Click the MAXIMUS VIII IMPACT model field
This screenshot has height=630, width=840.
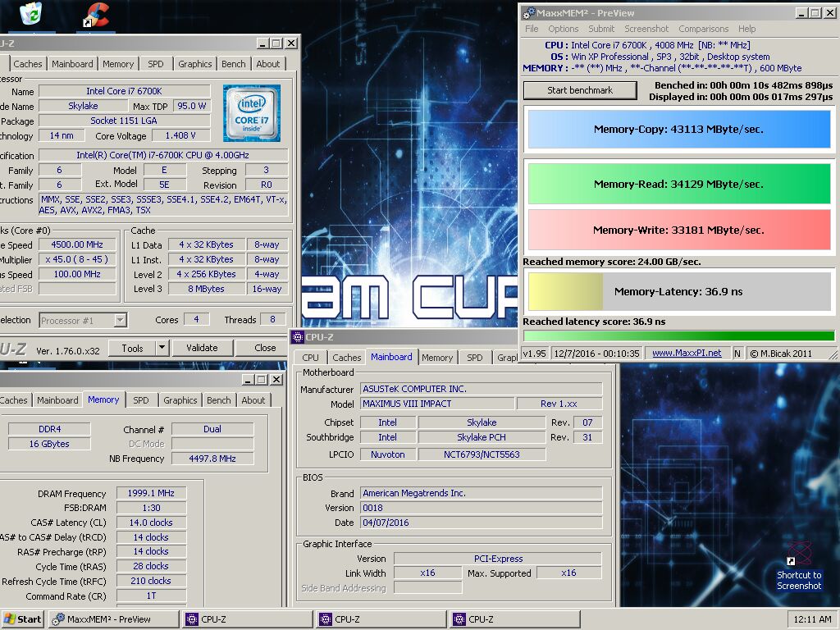click(x=438, y=404)
